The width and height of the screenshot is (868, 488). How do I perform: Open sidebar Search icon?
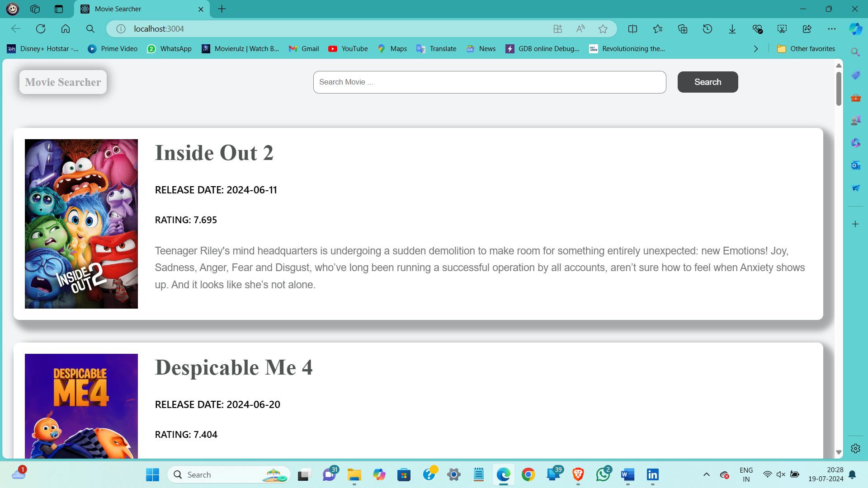[x=855, y=52]
